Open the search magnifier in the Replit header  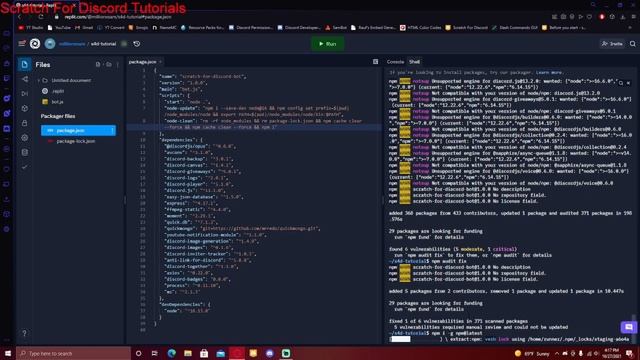click(632, 44)
